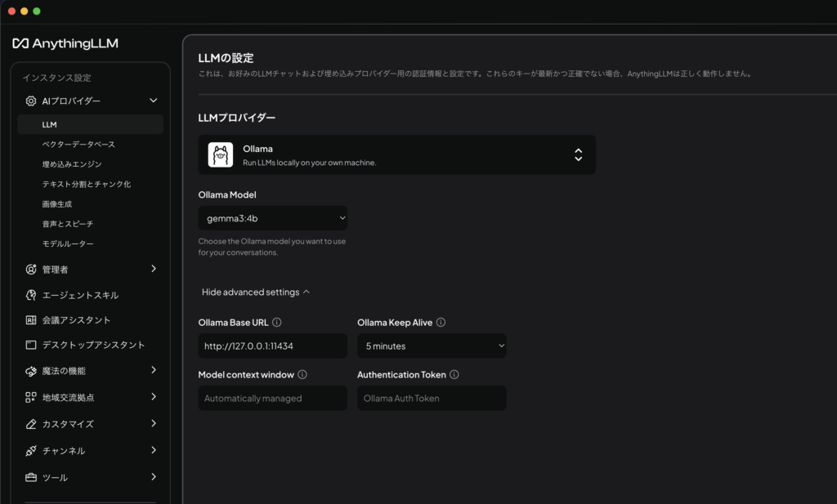This screenshot has width=837, height=504.
Task: Open 音声とスピーチ settings
Action: (68, 224)
